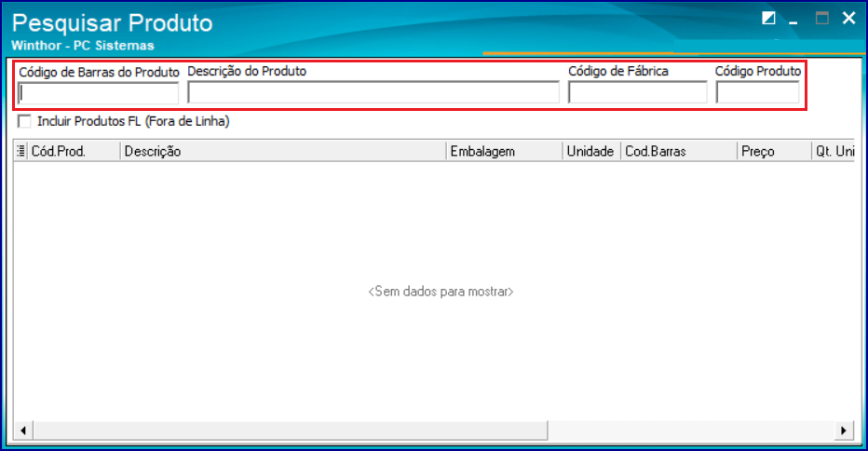Open the grid column chooser icon

(20, 151)
